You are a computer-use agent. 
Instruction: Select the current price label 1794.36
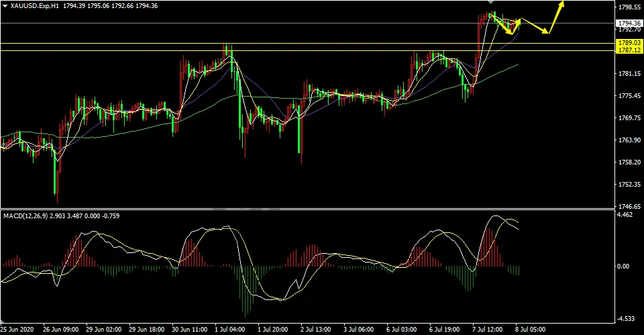pyautogui.click(x=629, y=23)
